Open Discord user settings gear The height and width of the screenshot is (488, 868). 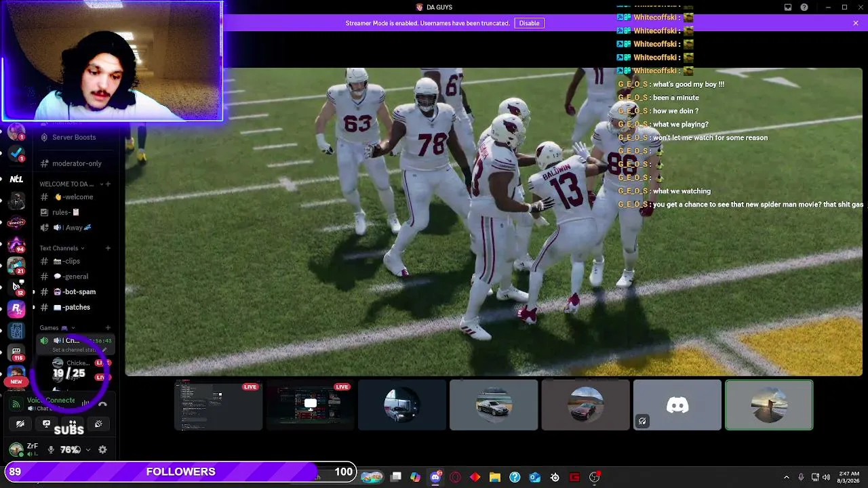102,449
